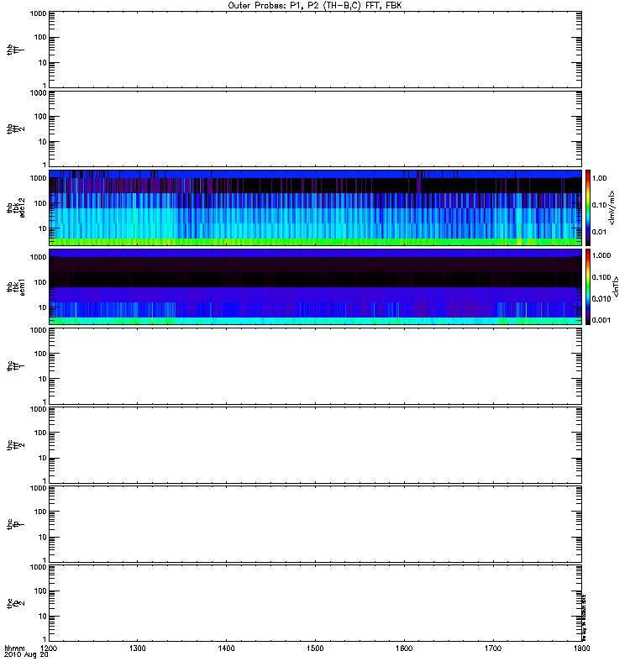Click the 'hhmm' axis unit label
The image size is (630, 672).
click(x=14, y=648)
